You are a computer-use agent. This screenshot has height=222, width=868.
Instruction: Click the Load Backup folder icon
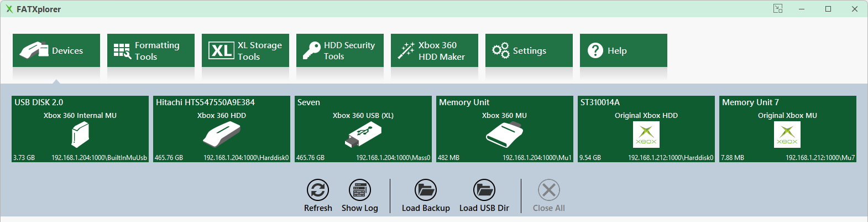click(x=426, y=190)
